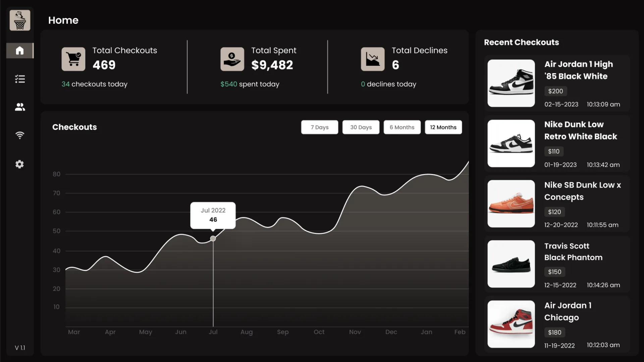Click the Total Spent value $9,482
Viewport: 644px width, 362px height.
272,65
